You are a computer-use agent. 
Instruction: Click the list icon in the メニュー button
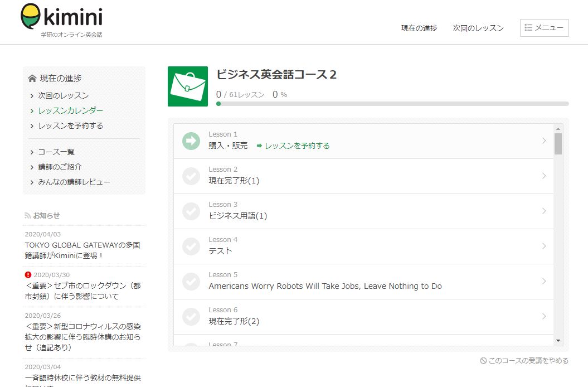528,28
